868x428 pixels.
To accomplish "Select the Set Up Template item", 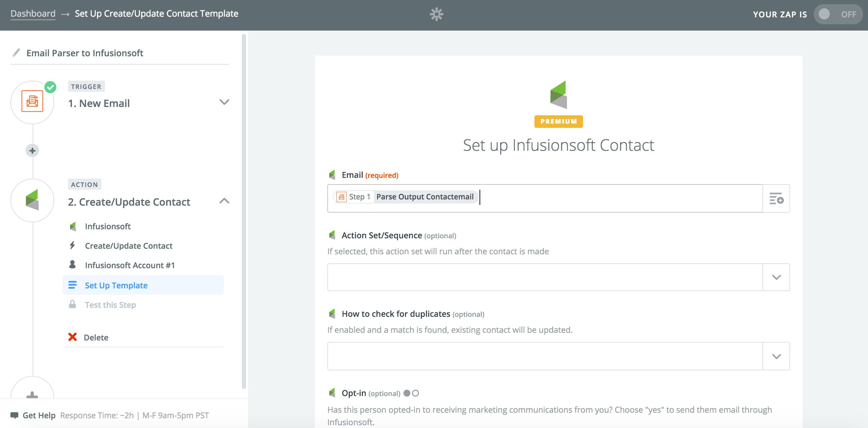I will 116,285.
